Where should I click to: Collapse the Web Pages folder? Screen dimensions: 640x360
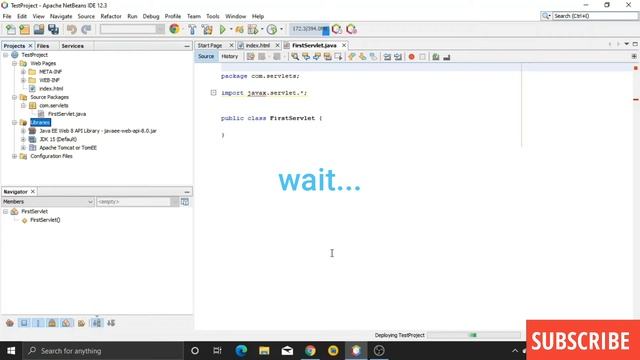tap(14, 63)
